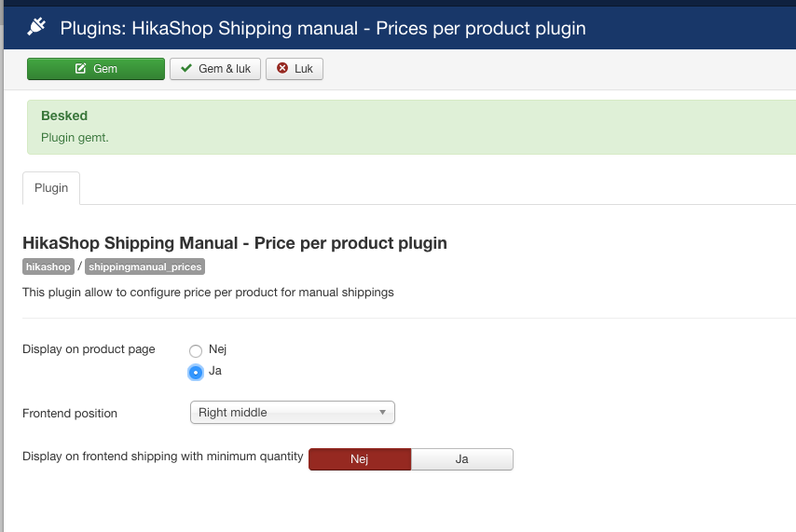Image resolution: width=796 pixels, height=532 pixels.
Task: Click the 'Price per product plugin' heading
Action: click(x=235, y=243)
